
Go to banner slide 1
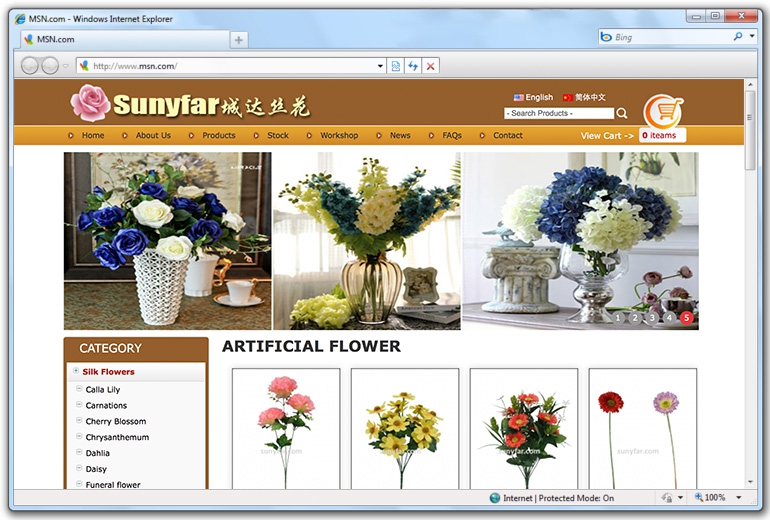(618, 318)
